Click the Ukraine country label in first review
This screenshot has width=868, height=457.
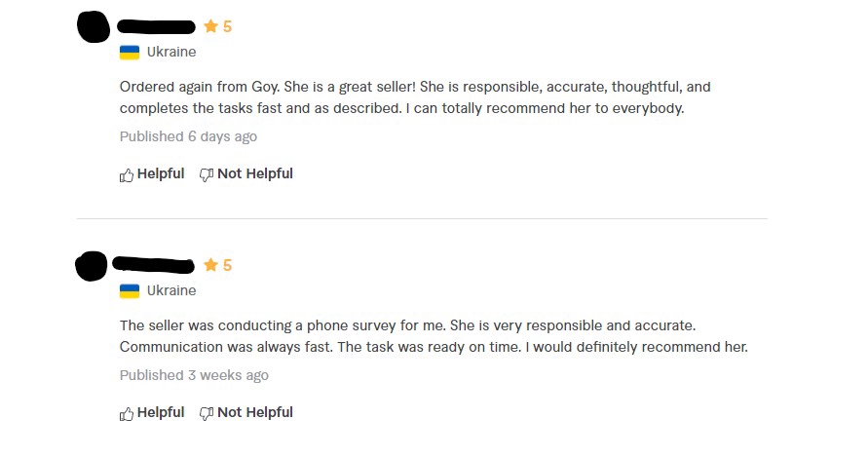click(171, 52)
